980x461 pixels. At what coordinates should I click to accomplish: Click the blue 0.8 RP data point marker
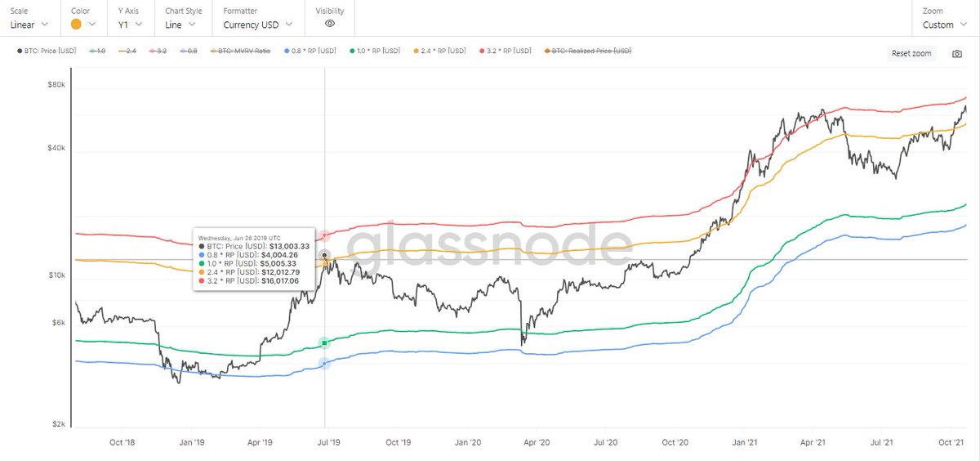click(324, 363)
